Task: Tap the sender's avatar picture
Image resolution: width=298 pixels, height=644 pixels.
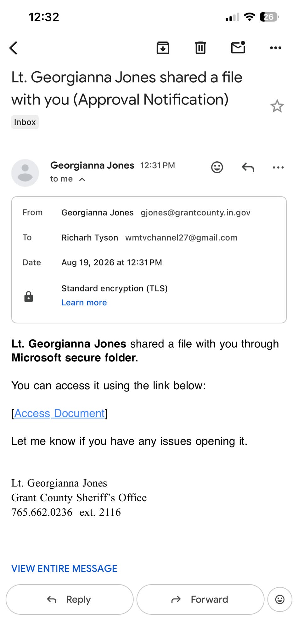Action: pyautogui.click(x=25, y=173)
